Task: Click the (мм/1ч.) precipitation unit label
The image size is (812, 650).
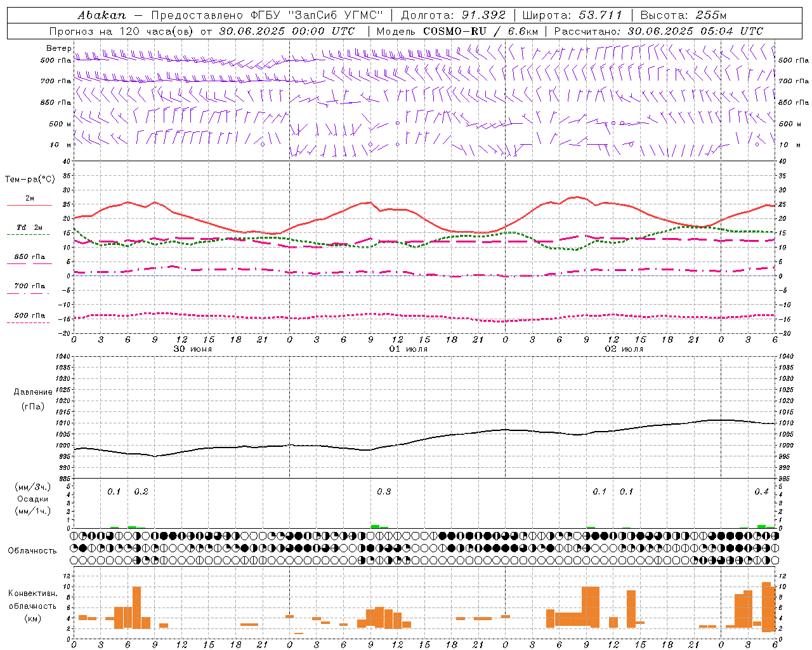Action: (33, 511)
